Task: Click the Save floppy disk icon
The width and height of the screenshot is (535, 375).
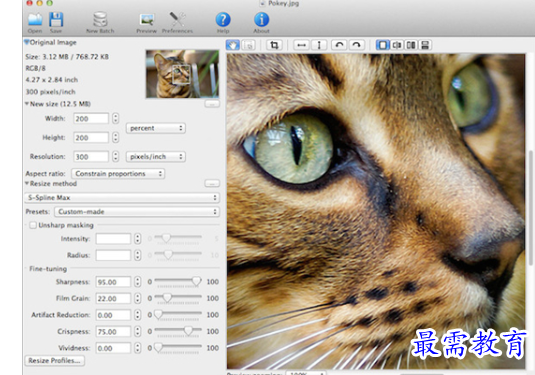Action: 56,19
